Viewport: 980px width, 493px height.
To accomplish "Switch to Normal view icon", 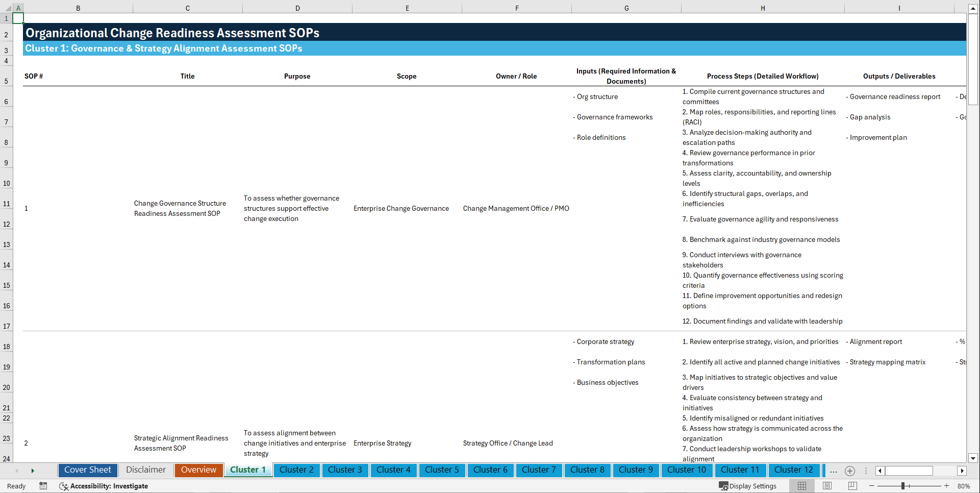I will coord(801,486).
